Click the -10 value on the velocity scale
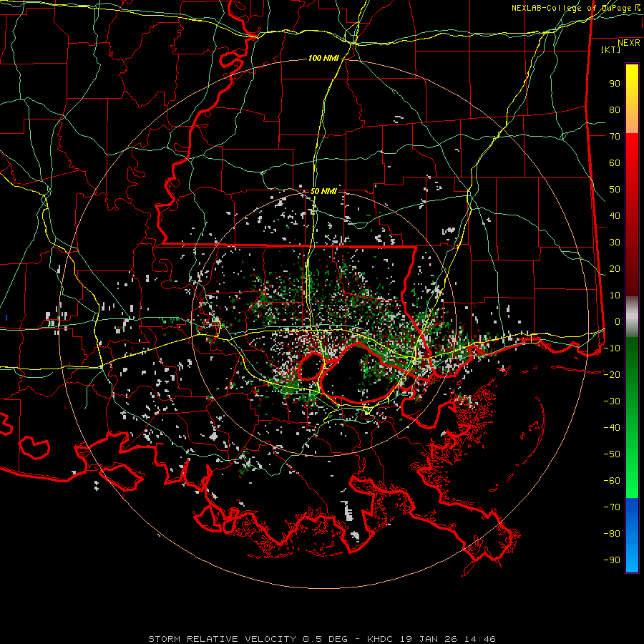The width and height of the screenshot is (644, 644). 612,348
